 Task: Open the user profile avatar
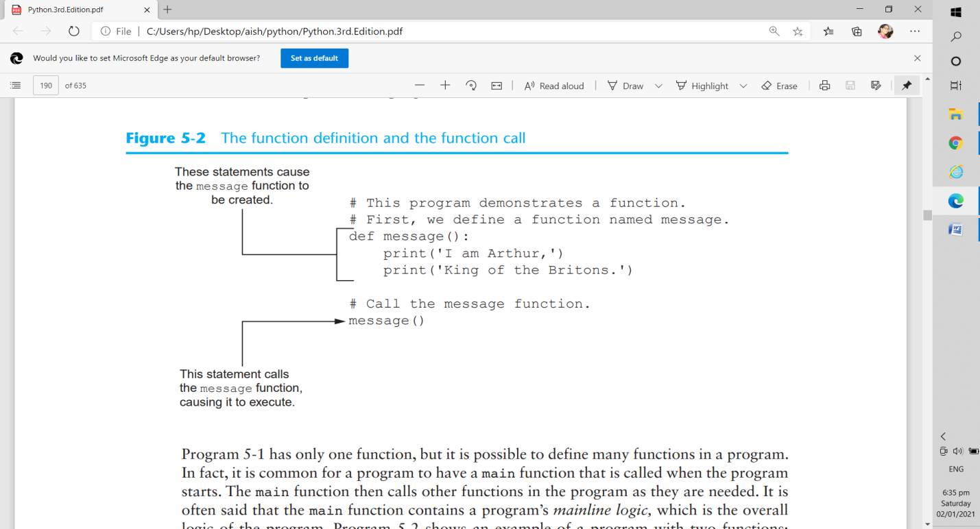[885, 31]
